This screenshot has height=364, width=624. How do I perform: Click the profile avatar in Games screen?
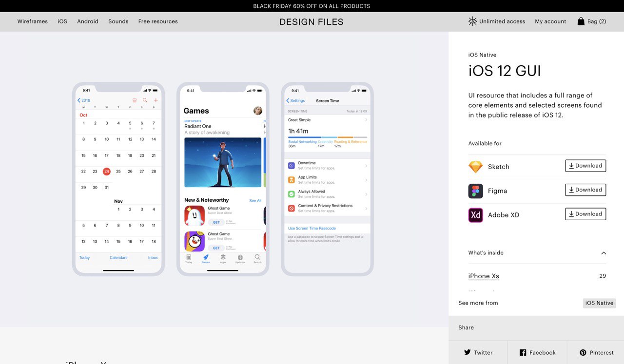point(258,111)
